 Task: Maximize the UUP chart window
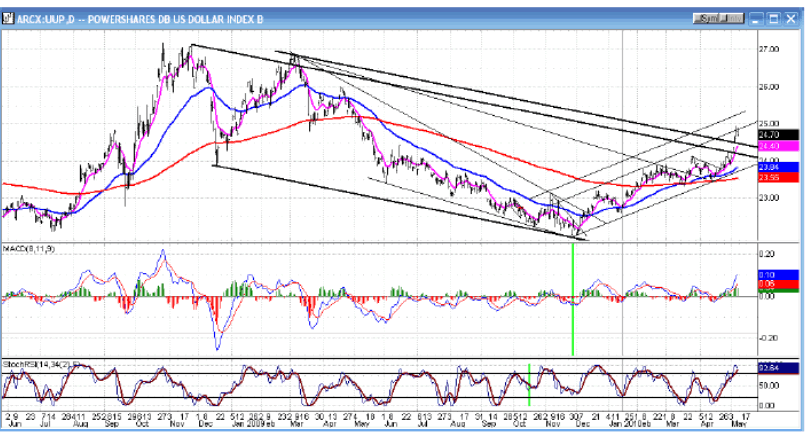tap(773, 19)
